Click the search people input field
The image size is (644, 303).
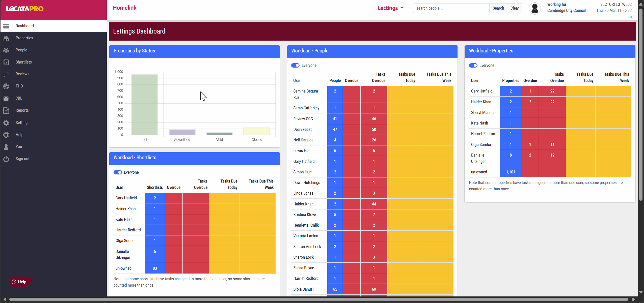tap(451, 8)
